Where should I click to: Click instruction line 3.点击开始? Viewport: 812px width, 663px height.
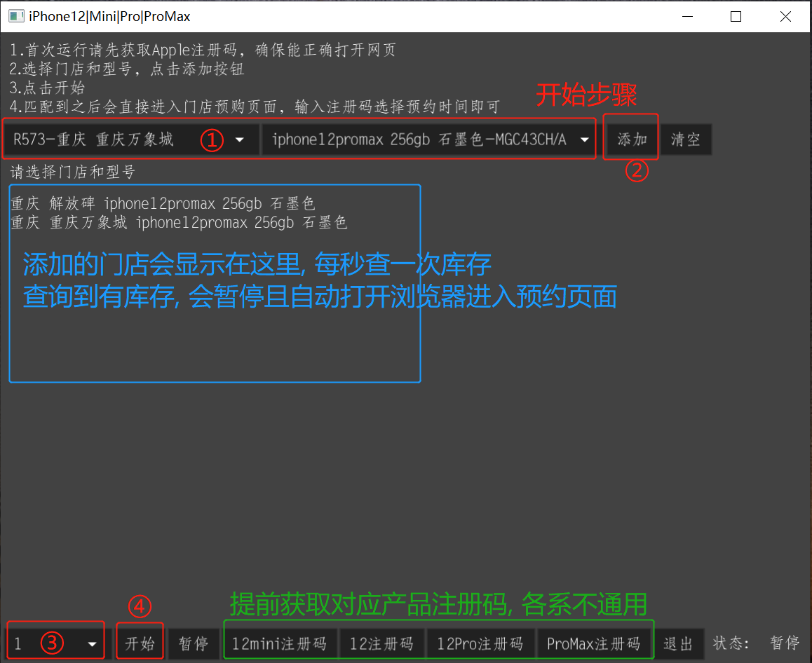(47, 88)
